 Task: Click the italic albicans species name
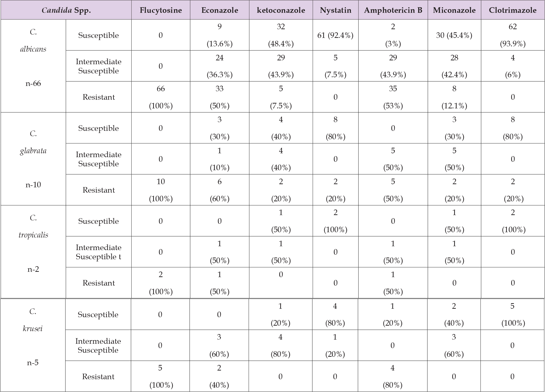point(33,49)
